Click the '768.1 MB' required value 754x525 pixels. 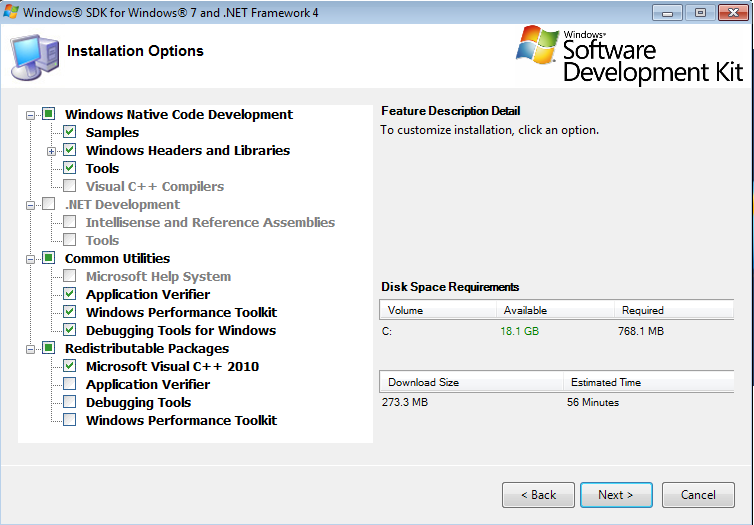(x=641, y=331)
